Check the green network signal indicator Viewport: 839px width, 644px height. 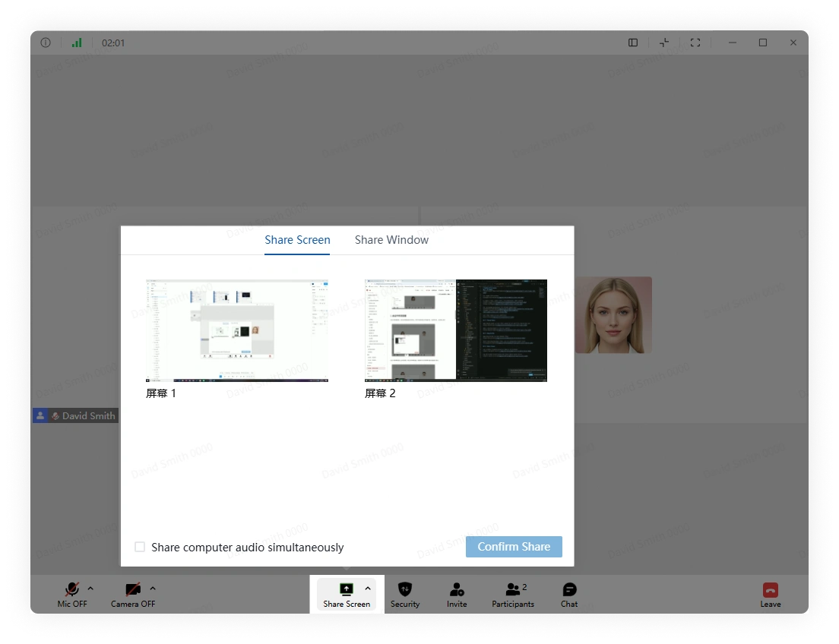pos(77,43)
